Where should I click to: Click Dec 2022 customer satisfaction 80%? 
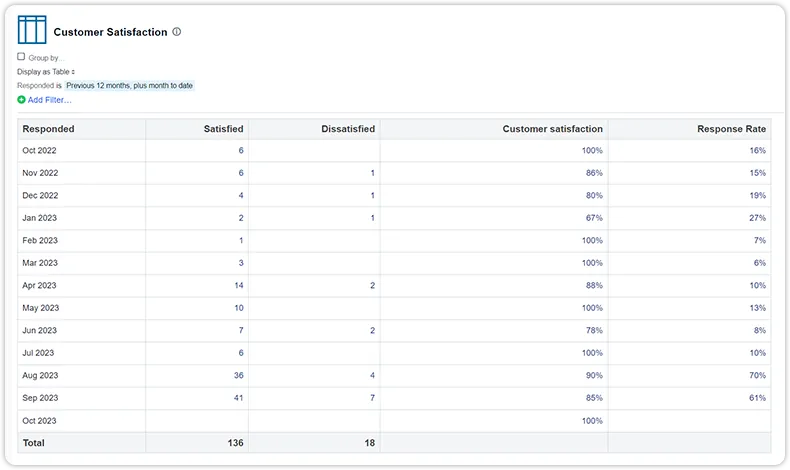point(595,195)
